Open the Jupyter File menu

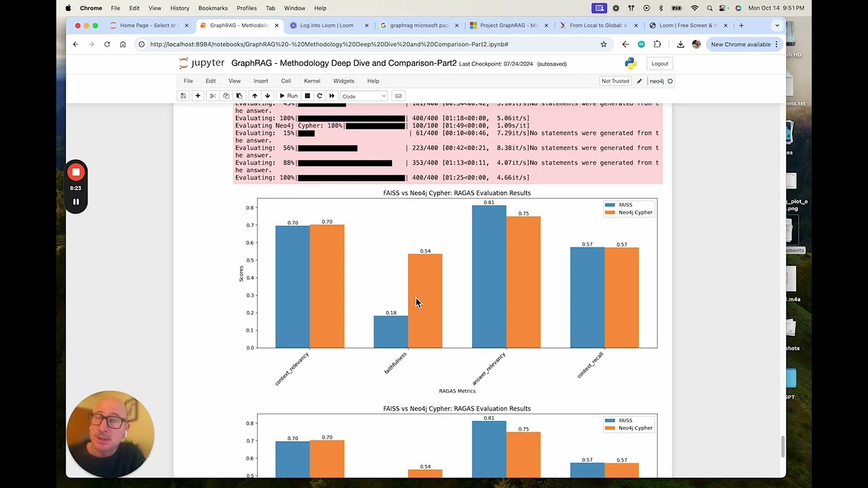point(188,81)
